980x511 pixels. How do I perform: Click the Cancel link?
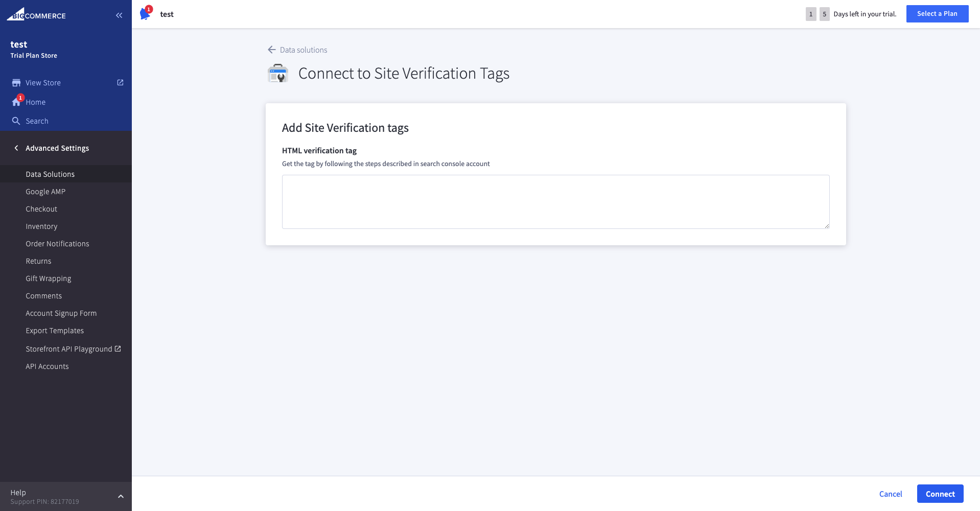point(891,494)
